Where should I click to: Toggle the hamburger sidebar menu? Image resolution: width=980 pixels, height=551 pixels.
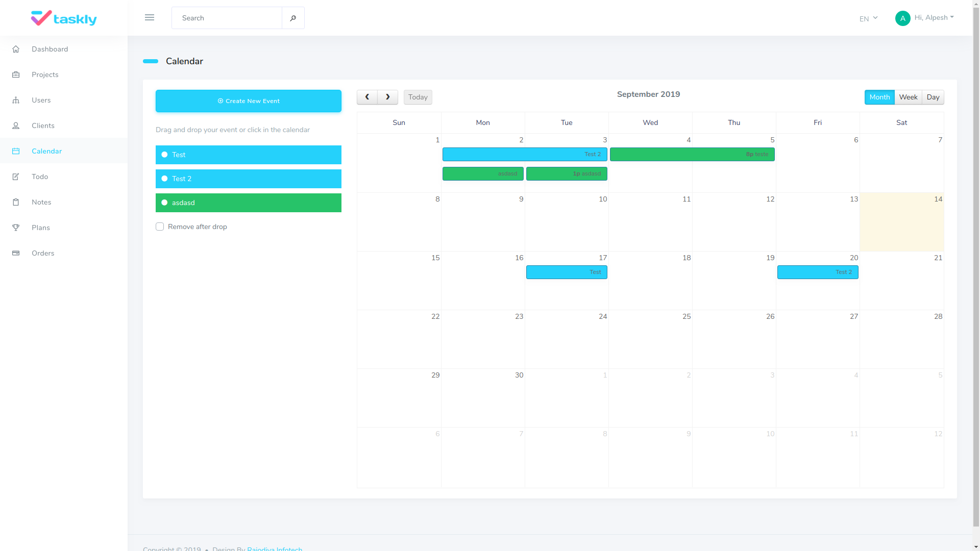150,17
